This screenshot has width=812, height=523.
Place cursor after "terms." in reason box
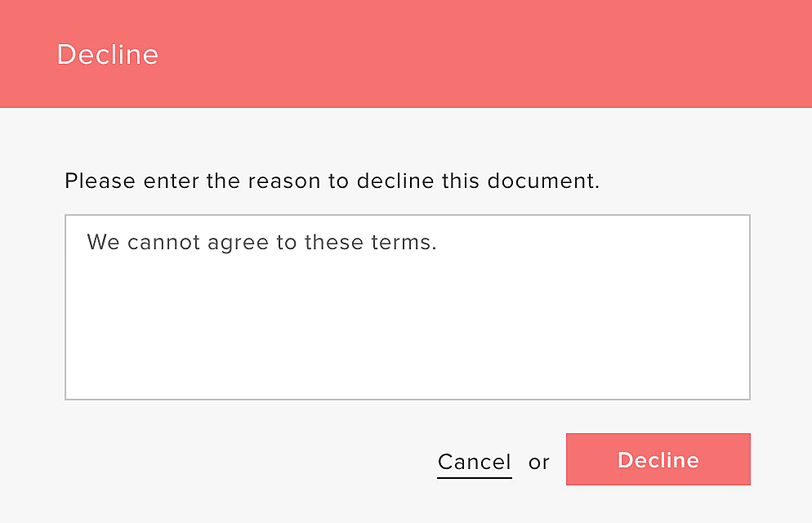pos(439,243)
